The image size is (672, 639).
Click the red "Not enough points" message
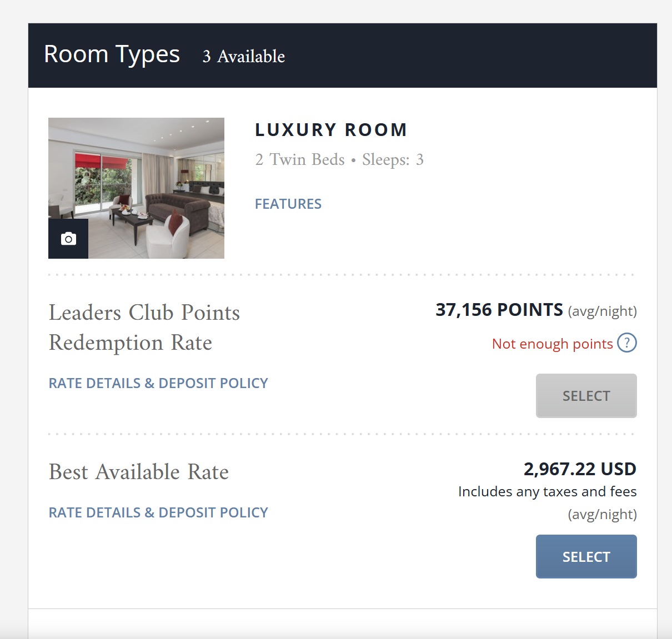tap(552, 344)
